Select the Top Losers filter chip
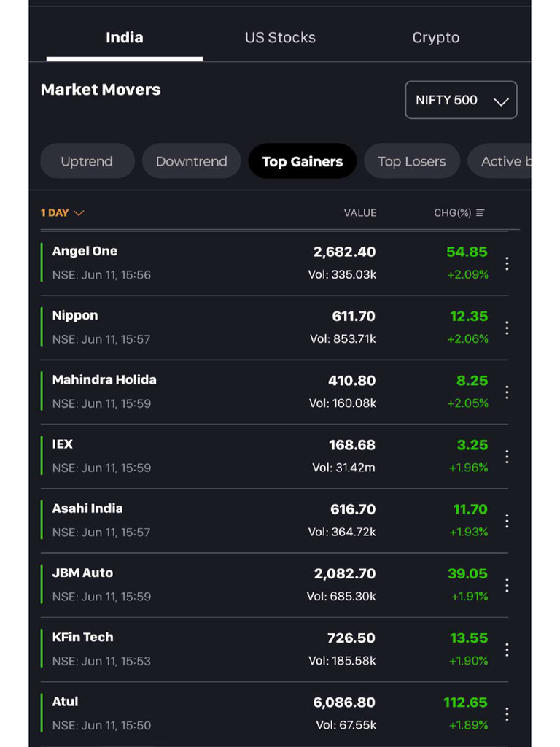The width and height of the screenshot is (560, 747). (x=411, y=161)
